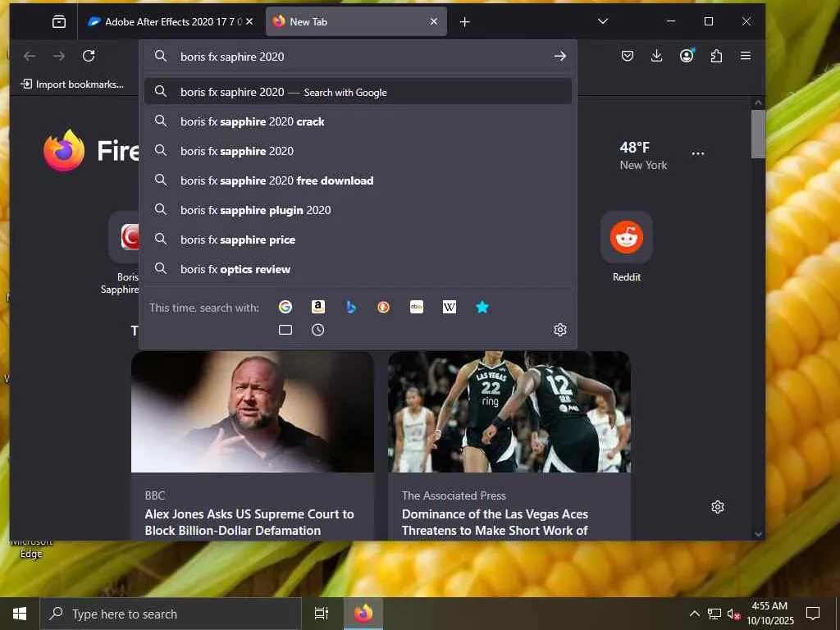This screenshot has height=630, width=840.
Task: Open Pocket save button
Action: 628,56
